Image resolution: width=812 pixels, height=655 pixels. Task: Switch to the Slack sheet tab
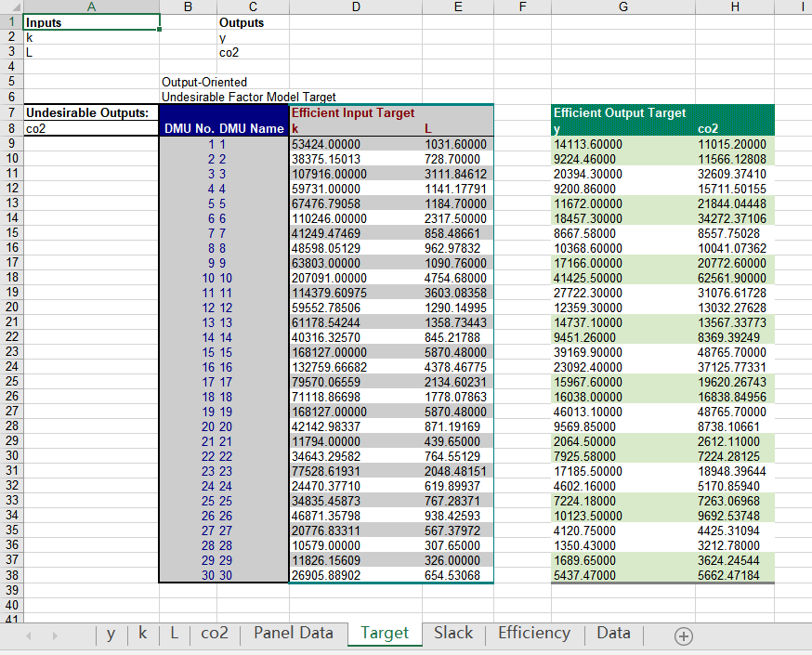pyautogui.click(x=452, y=634)
